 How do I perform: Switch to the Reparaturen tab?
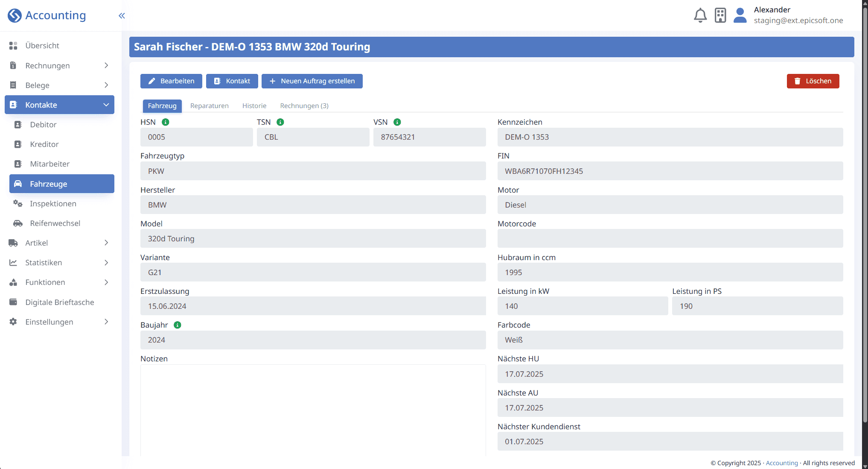(x=210, y=106)
